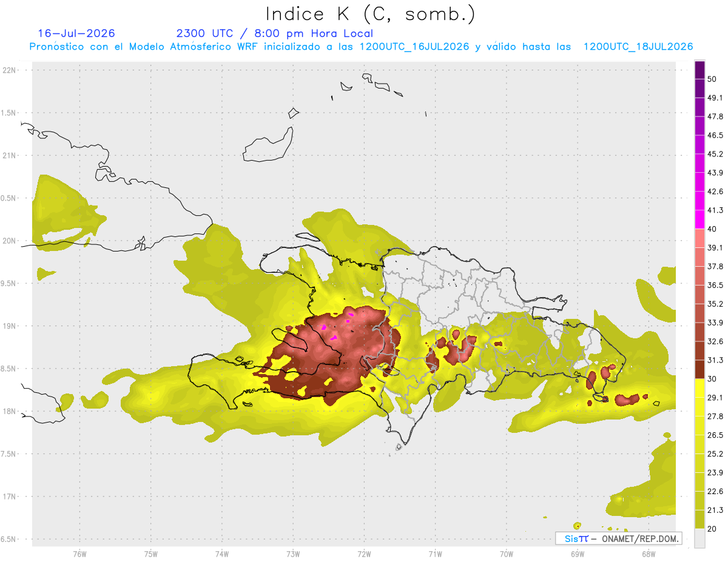Click the color bar value "41.3"

pos(715,210)
